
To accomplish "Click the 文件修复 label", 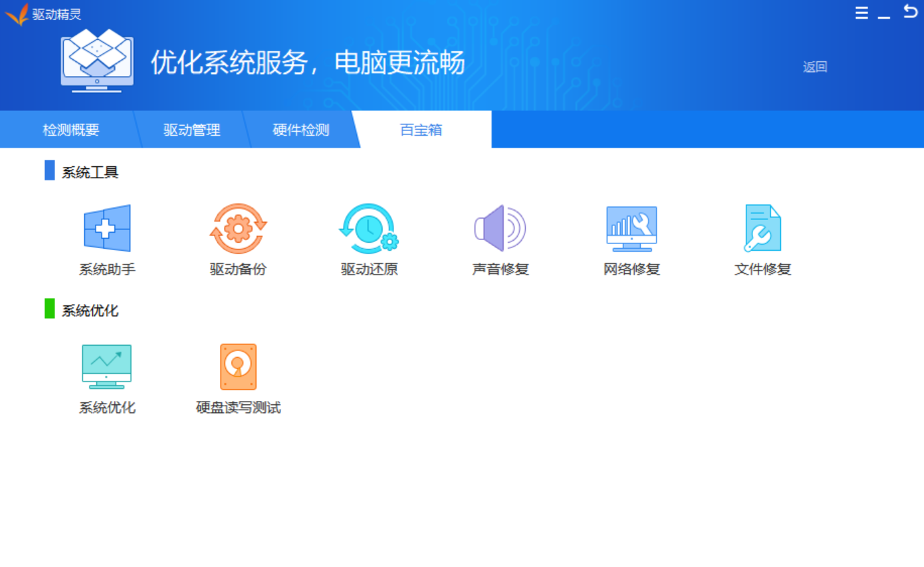I will (x=763, y=270).
